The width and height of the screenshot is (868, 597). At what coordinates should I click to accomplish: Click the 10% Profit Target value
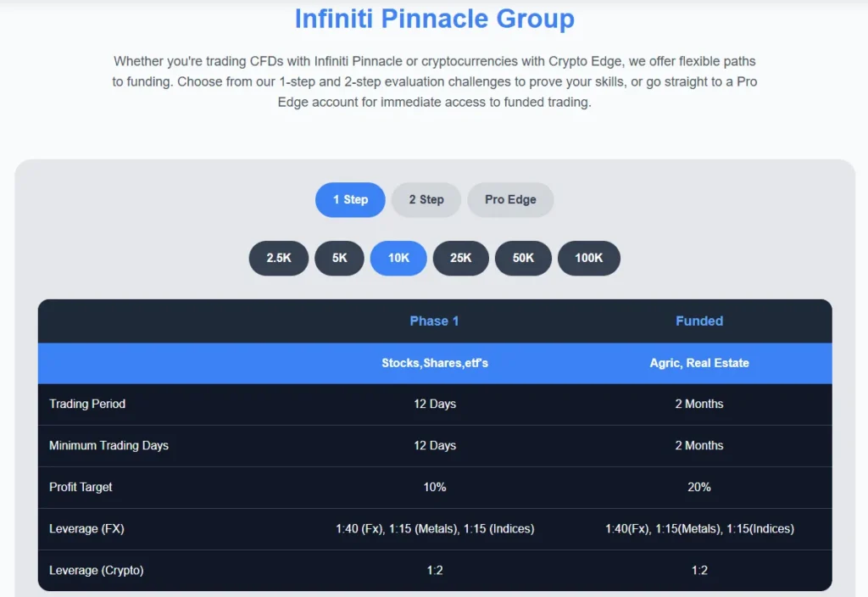[435, 487]
